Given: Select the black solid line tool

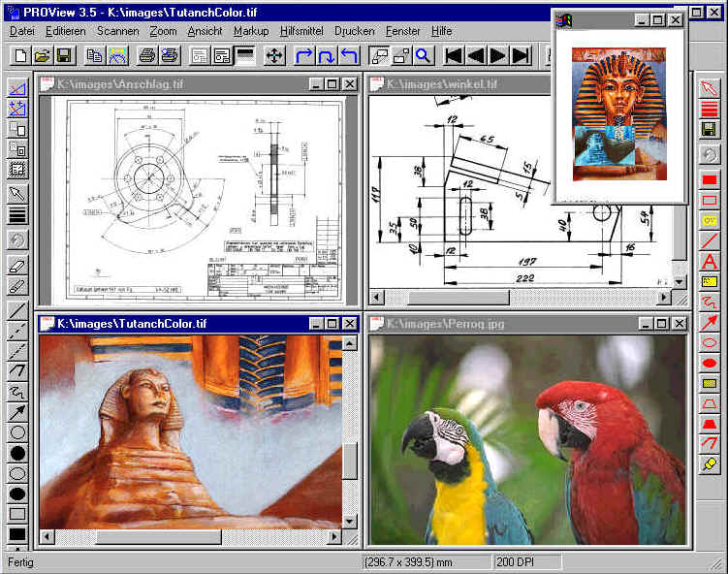Looking at the screenshot, I should 17,310.
